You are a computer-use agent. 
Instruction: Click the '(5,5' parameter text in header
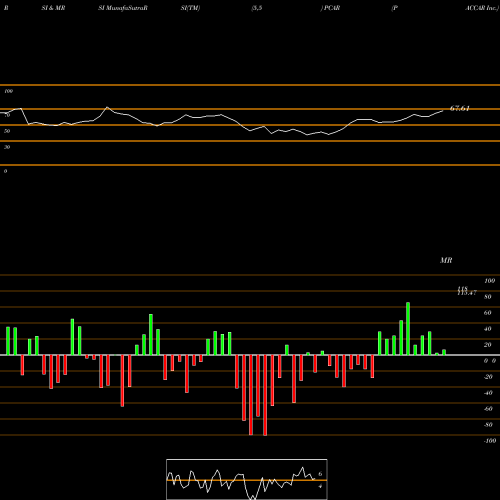(x=257, y=8)
